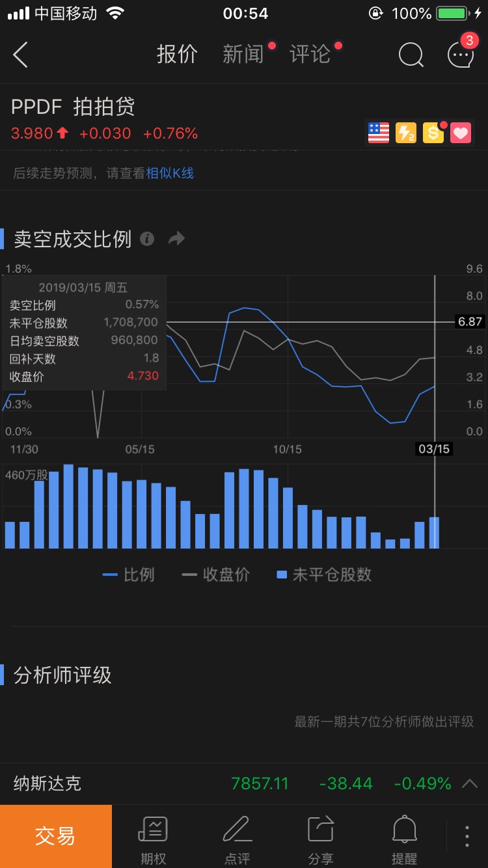Tap tooltip 未平仓股数 1,708,700 row
488x868 pixels.
pos(84,323)
